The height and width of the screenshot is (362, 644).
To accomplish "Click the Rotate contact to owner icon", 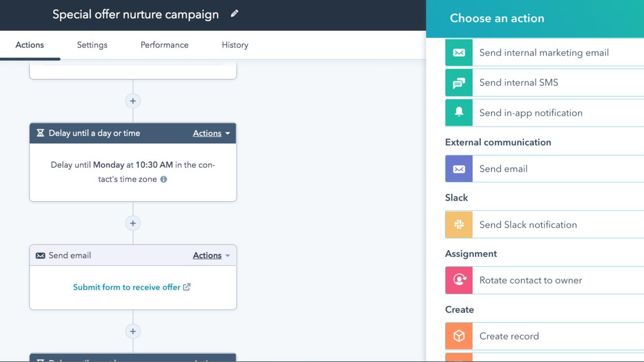I will (459, 280).
